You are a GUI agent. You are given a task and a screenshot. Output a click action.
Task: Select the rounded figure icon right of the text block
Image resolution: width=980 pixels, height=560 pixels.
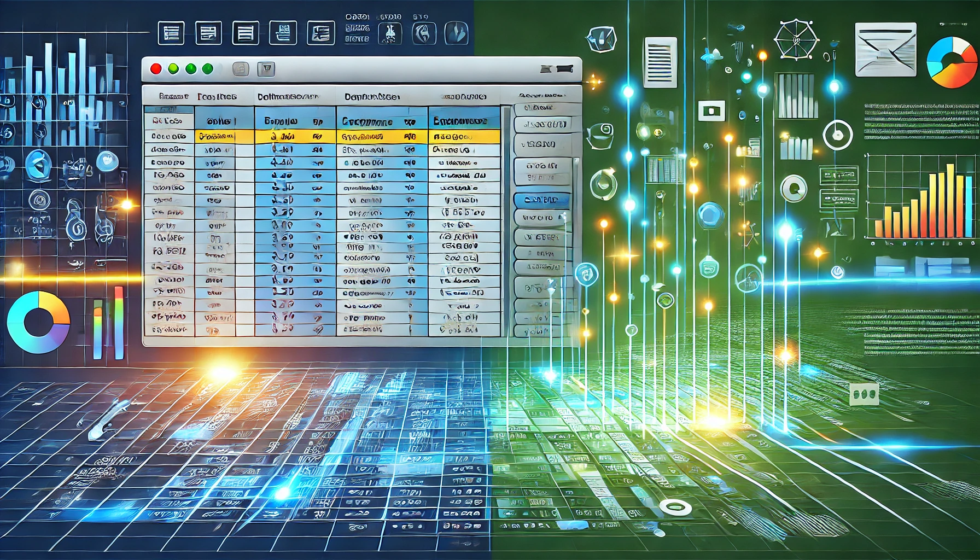tap(390, 33)
